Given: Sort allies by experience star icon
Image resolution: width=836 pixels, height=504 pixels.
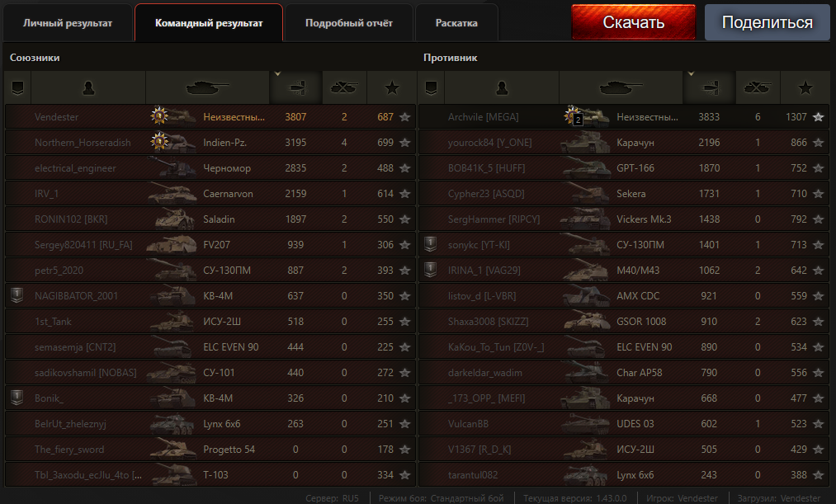Looking at the screenshot, I should [x=392, y=88].
